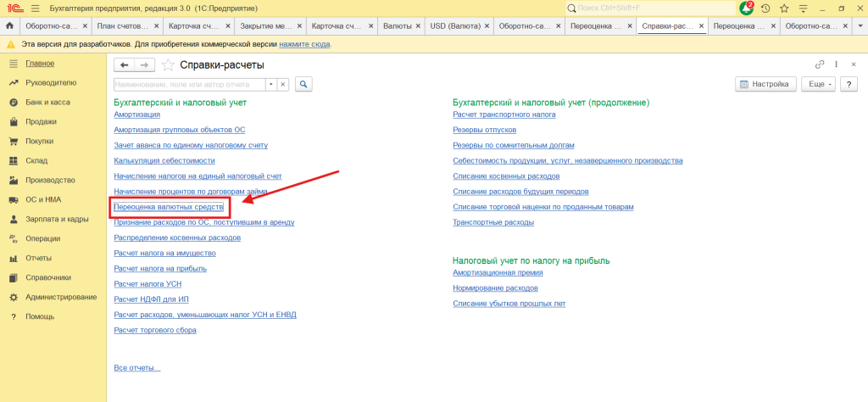Screen dimensions: 868x402
Task: Close the Справки-расчеты form
Action: 853,64
